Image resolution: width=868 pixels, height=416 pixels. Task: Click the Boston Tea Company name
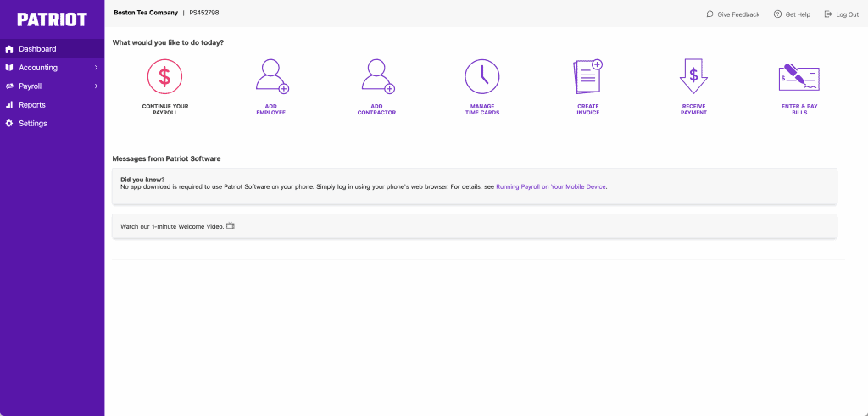[x=146, y=12]
